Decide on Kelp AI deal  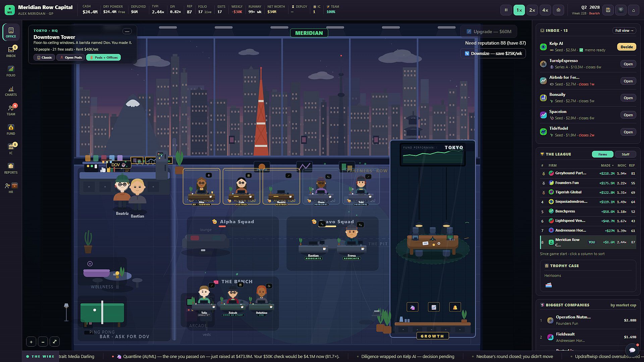(x=627, y=47)
